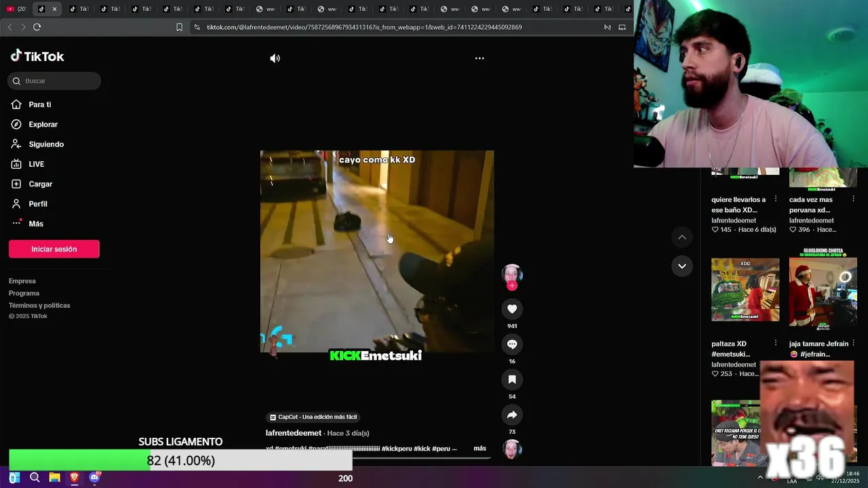The height and width of the screenshot is (488, 868).
Task: Focus the Buscar search field
Action: click(54, 81)
